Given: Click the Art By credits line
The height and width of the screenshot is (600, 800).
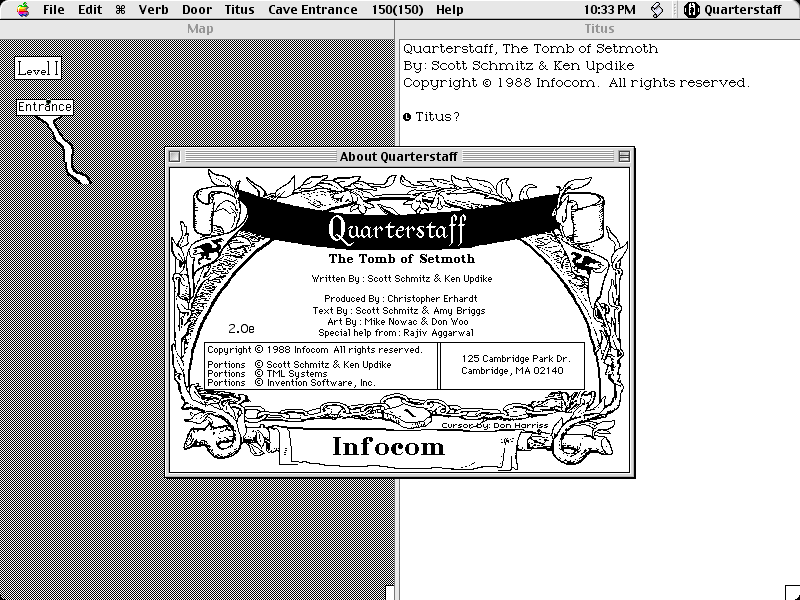Looking at the screenshot, I should (398, 321).
